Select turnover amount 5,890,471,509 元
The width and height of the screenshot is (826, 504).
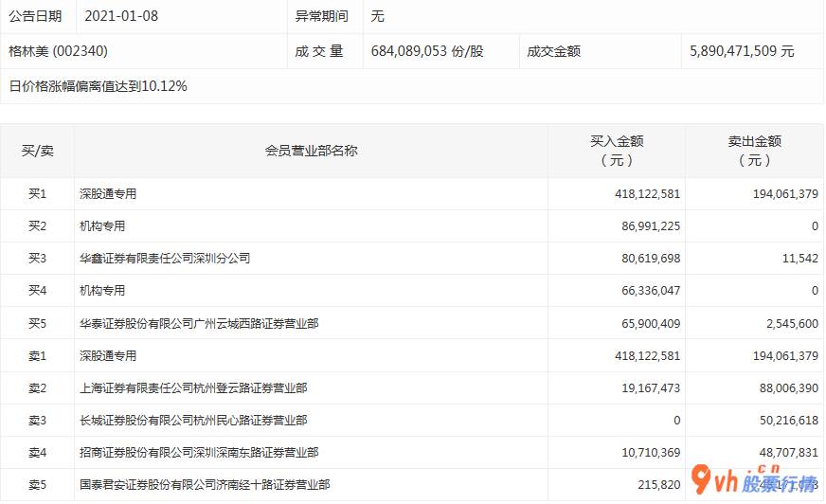742,51
